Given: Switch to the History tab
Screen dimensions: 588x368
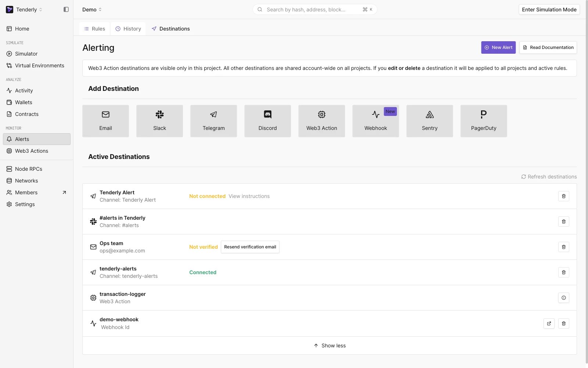Looking at the screenshot, I should [128, 29].
